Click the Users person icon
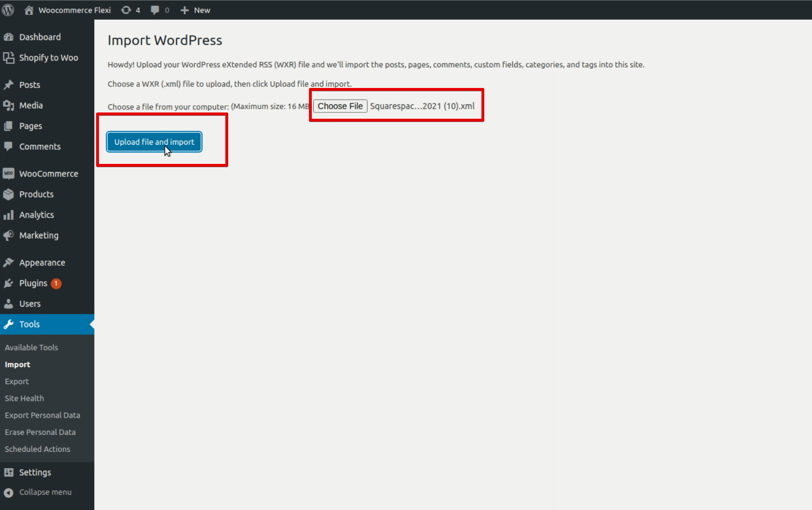The height and width of the screenshot is (510, 812). coord(9,304)
